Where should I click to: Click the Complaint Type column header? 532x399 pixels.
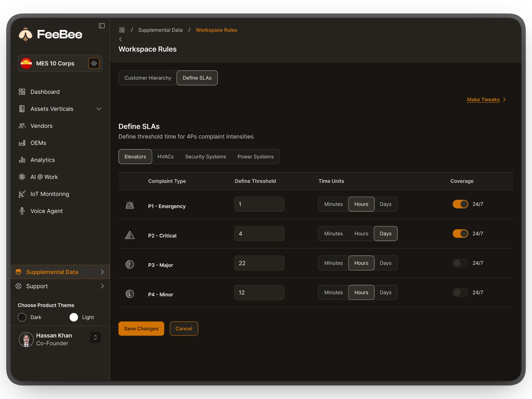tap(167, 181)
